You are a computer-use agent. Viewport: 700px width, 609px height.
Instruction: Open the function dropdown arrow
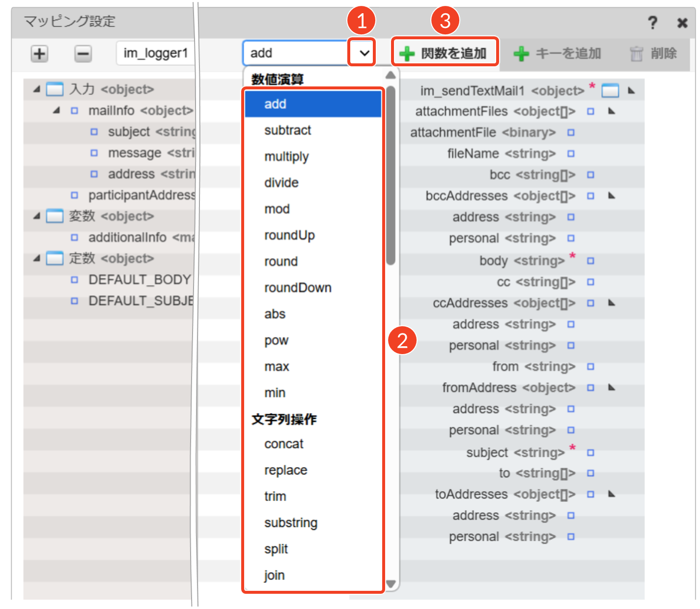pyautogui.click(x=364, y=53)
